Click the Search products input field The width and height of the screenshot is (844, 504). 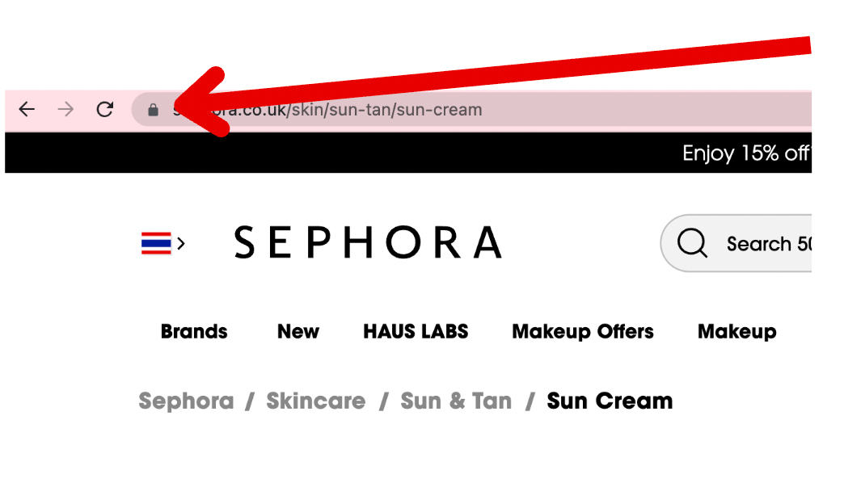coord(736,243)
